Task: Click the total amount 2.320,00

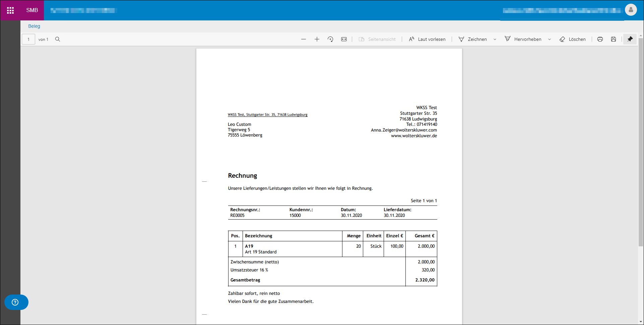Action: [x=425, y=280]
